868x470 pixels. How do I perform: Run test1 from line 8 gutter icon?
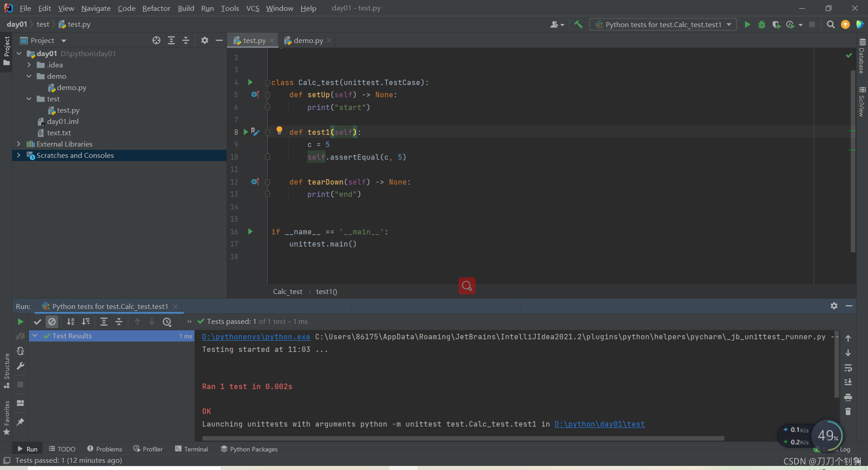point(245,132)
